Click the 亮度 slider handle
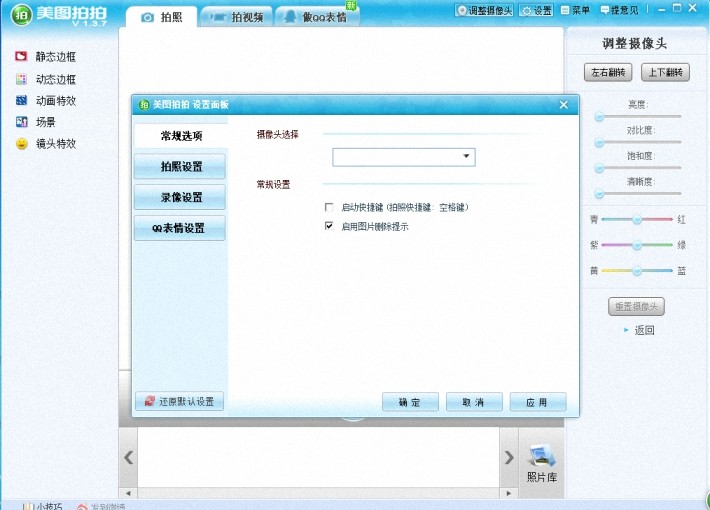Viewport: 710px width, 510px height. click(x=599, y=117)
